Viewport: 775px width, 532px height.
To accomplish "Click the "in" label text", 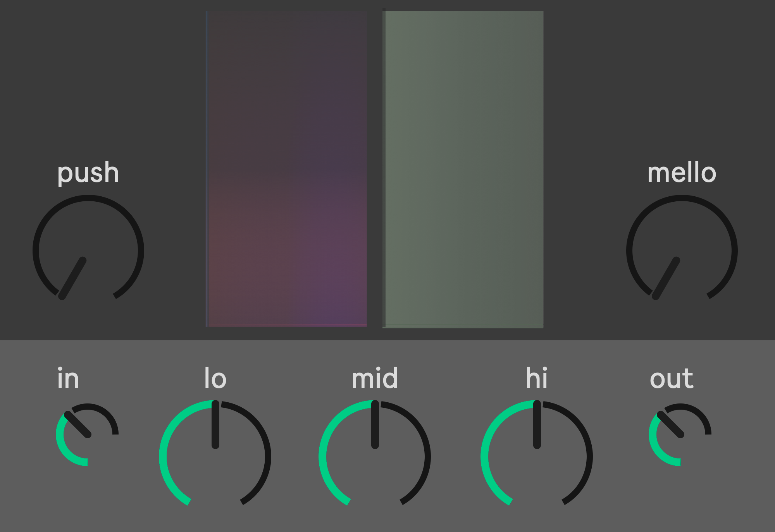I will coord(68,378).
